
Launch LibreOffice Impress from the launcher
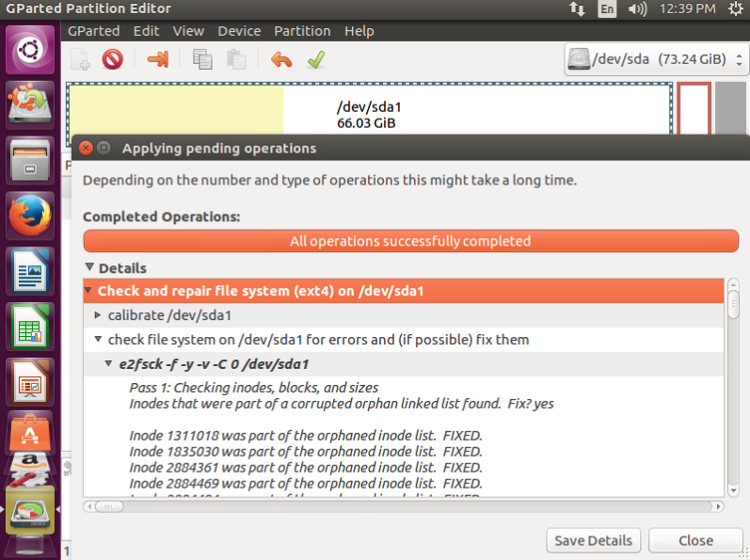click(30, 381)
